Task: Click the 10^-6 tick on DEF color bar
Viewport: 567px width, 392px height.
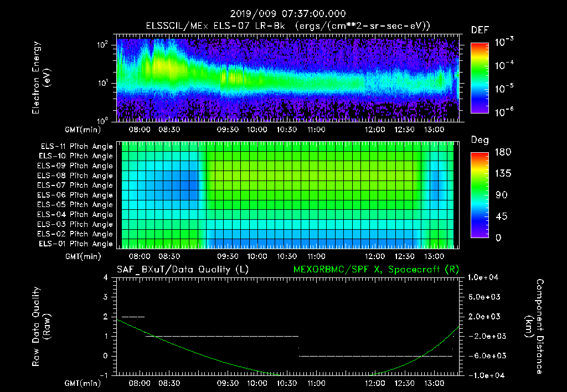Action: [504, 112]
